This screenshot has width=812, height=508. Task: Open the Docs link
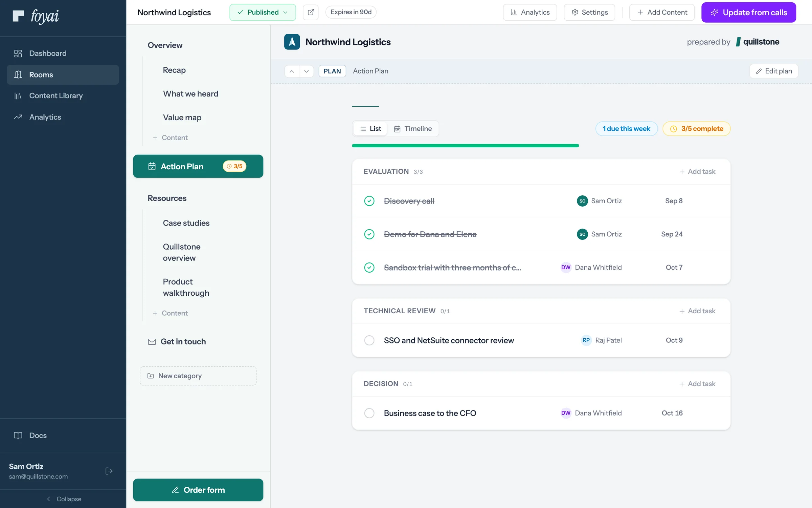(63, 436)
